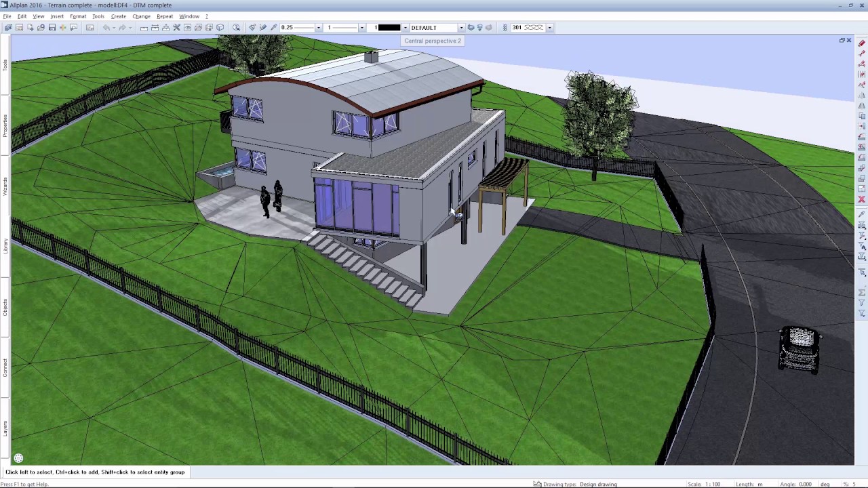The image size is (868, 488).
Task: Click the Undo arrow in the toolbar
Action: pos(106,28)
